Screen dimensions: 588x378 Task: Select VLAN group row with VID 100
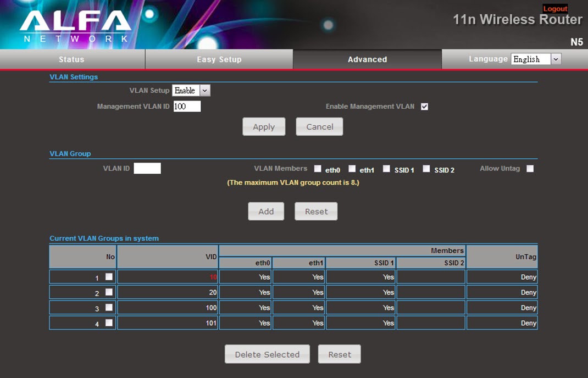pos(109,308)
